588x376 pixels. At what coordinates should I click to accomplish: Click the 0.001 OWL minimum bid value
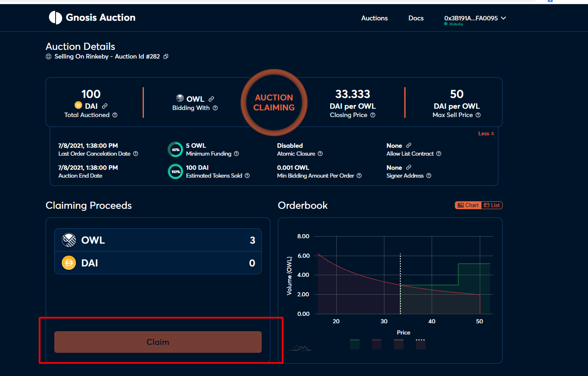pos(293,168)
